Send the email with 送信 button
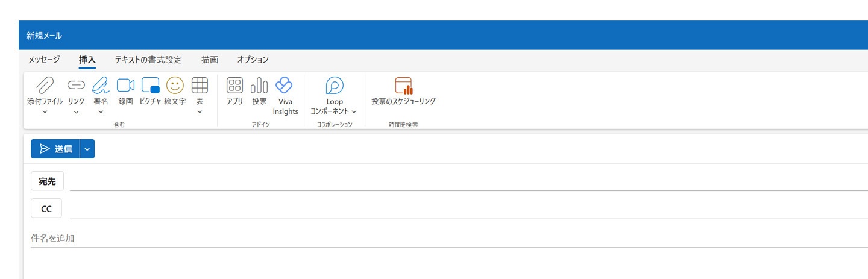The height and width of the screenshot is (279, 868). 55,149
